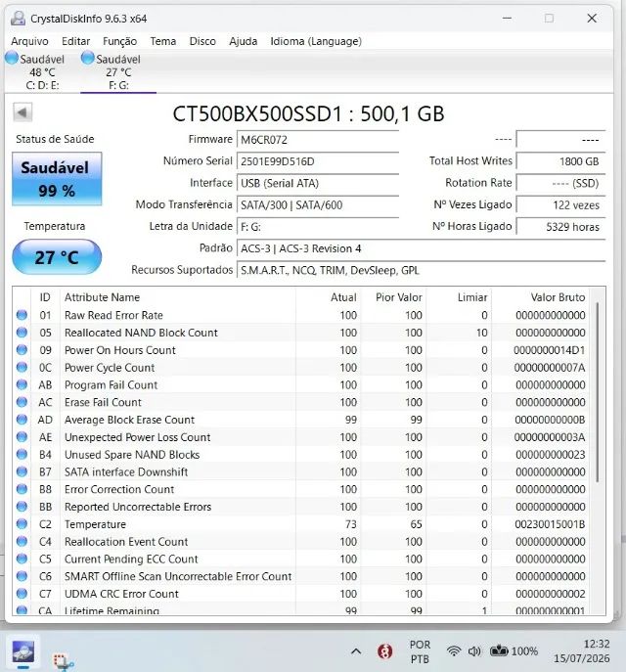Click the previous disk arrow button
Viewport: 626px width, 672px height.
[22, 112]
